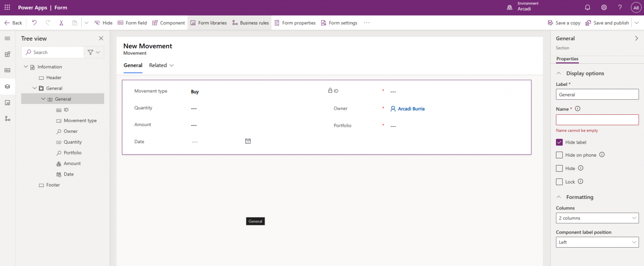
Task: Select Tree view layers icon in left rail
Action: tap(7, 86)
